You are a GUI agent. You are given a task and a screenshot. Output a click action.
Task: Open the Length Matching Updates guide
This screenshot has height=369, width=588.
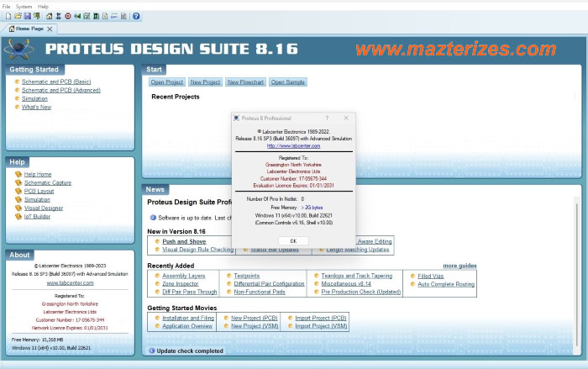click(x=357, y=250)
